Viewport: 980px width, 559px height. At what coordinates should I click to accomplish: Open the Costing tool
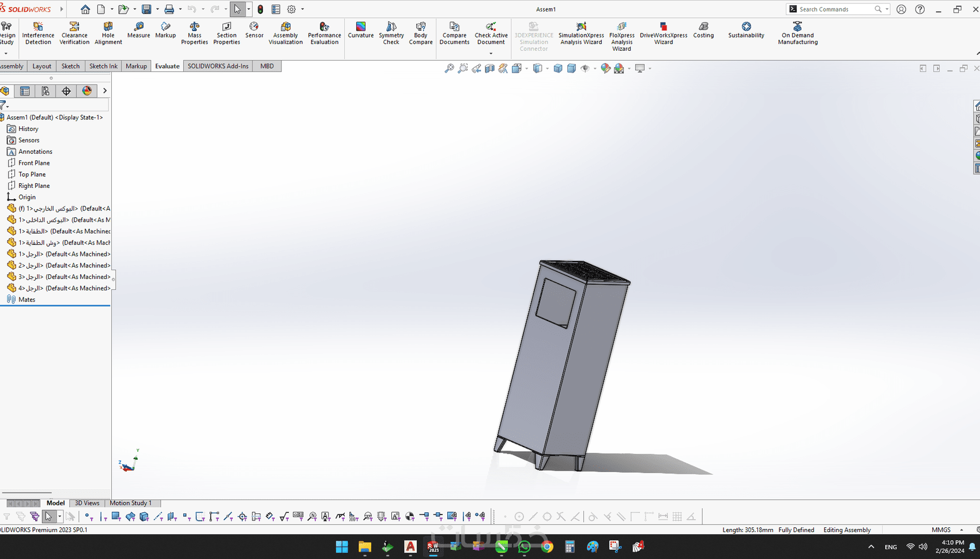703,30
